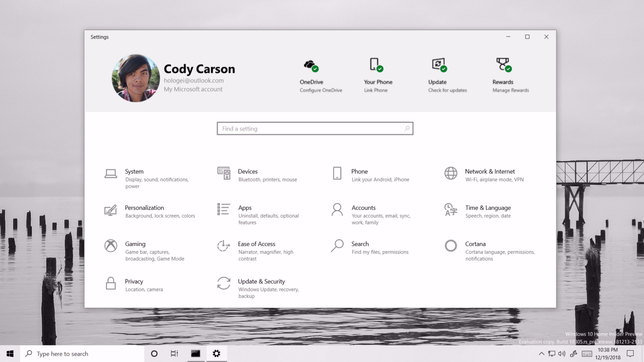Open the Accounts person icon

pyautogui.click(x=337, y=210)
